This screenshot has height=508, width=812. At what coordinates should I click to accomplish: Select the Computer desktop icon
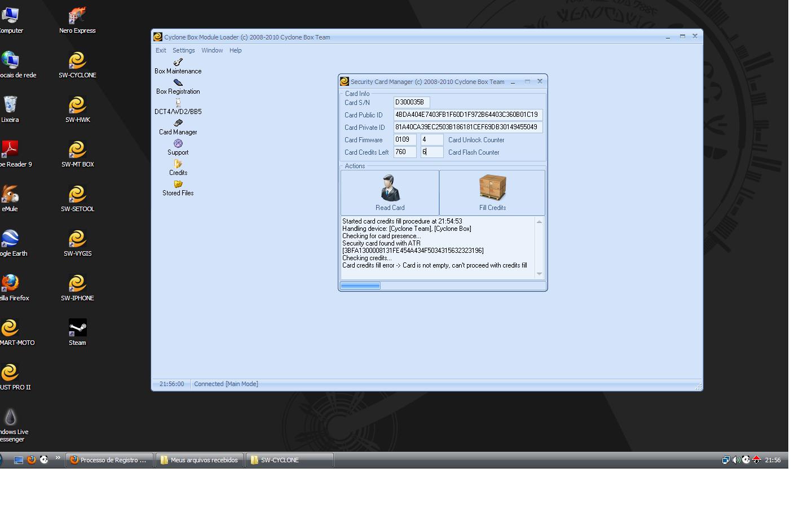10,20
